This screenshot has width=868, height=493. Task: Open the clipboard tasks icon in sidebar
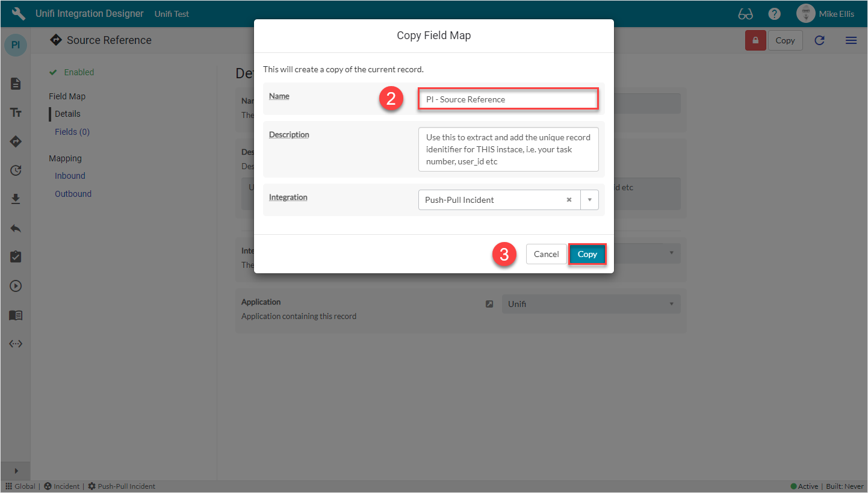pyautogui.click(x=16, y=257)
